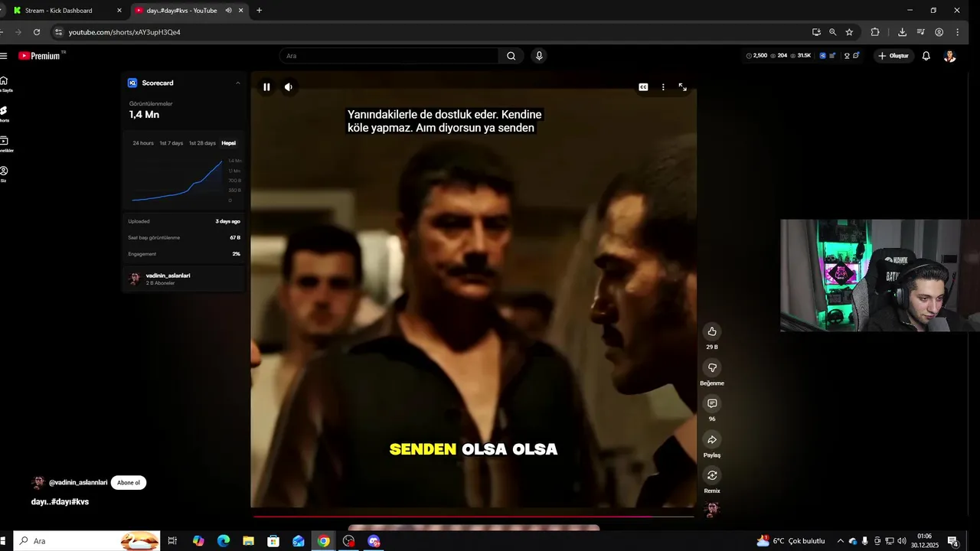
Task: Click the Remix icon
Action: [712, 475]
